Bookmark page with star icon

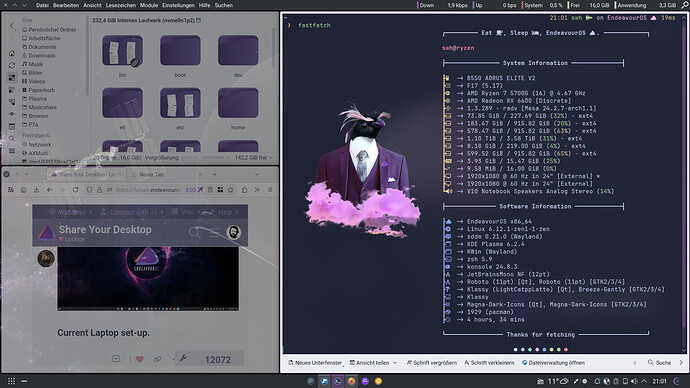(x=230, y=190)
